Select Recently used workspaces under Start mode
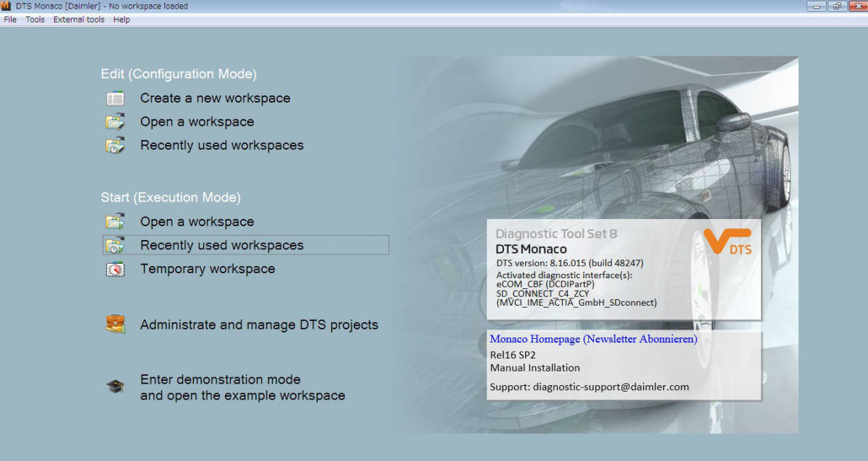The image size is (868, 461). point(221,245)
